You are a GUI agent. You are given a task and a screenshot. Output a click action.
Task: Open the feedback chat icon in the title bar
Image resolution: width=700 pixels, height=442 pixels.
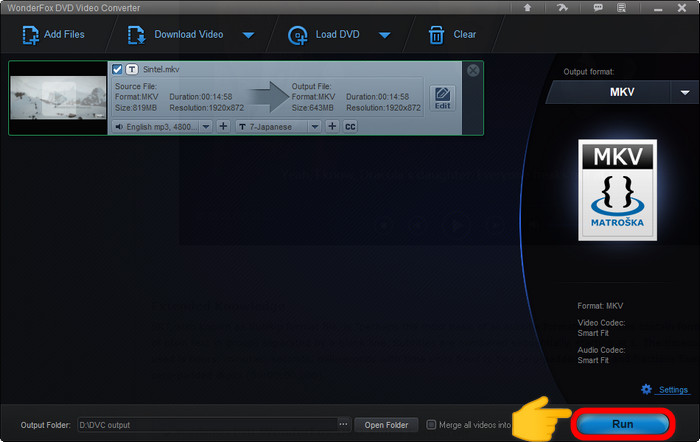pos(598,8)
